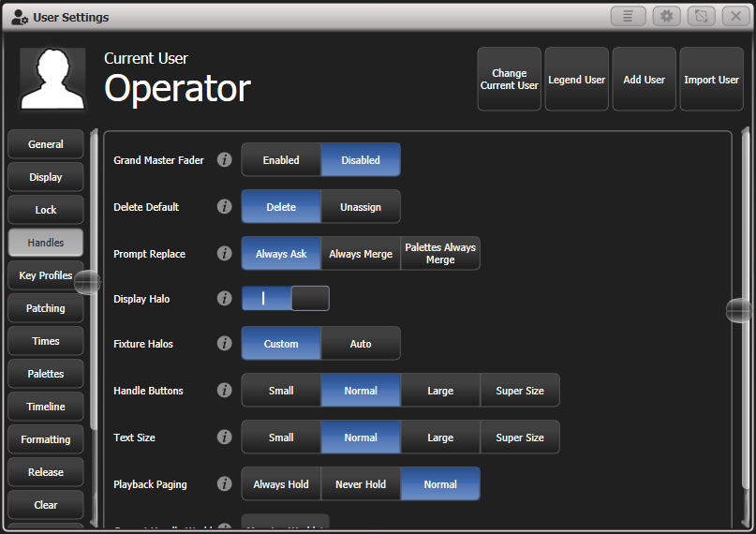
Task: Set Grand Master Fader to Disabled
Action: (361, 159)
